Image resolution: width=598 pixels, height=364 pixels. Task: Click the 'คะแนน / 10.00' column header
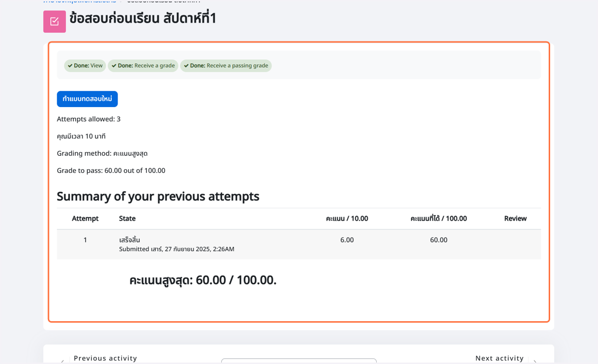347,219
